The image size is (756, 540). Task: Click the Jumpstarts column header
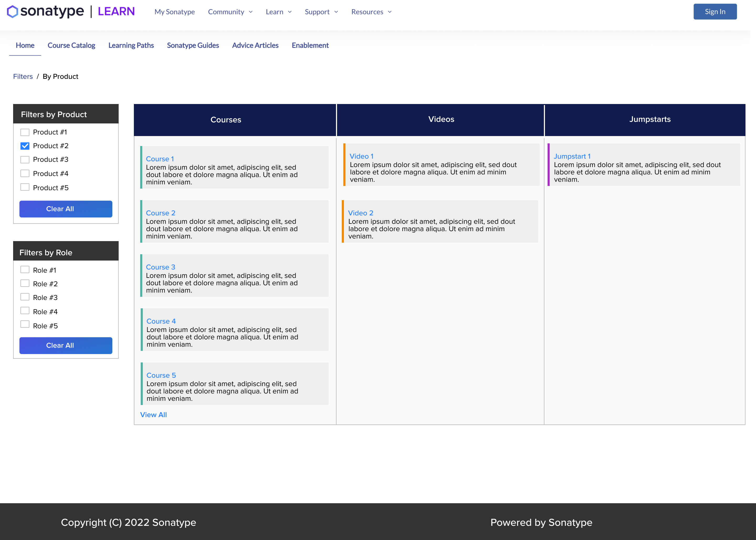(x=645, y=120)
